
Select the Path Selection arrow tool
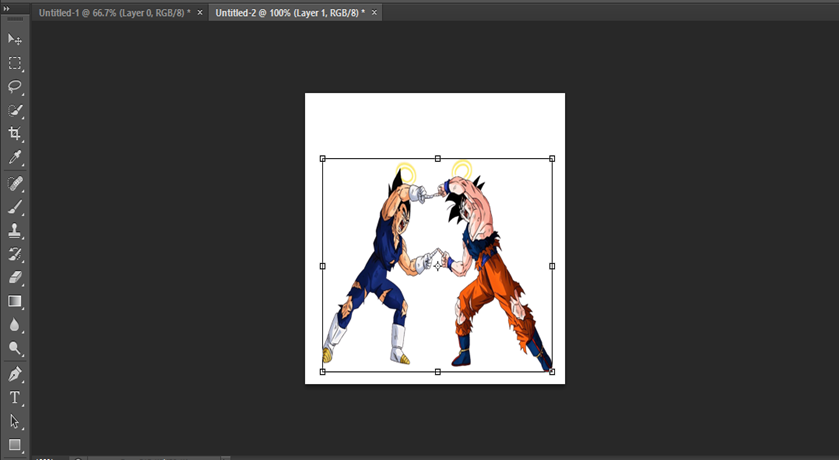pyautogui.click(x=14, y=421)
